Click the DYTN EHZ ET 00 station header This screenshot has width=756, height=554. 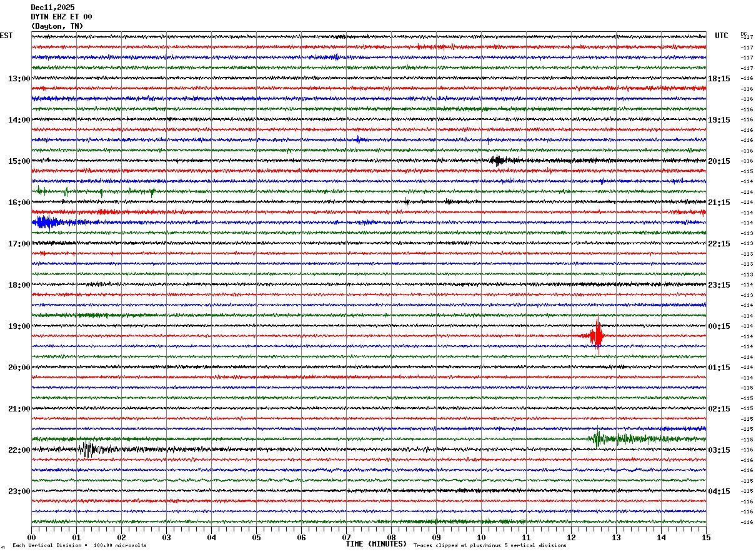(61, 17)
